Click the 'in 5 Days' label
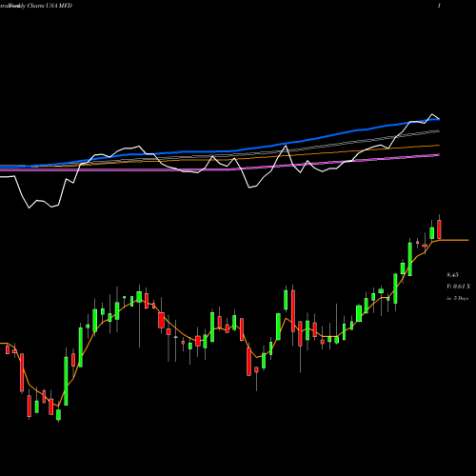Image resolution: width=476 pixels, height=476 pixels. tap(457, 298)
